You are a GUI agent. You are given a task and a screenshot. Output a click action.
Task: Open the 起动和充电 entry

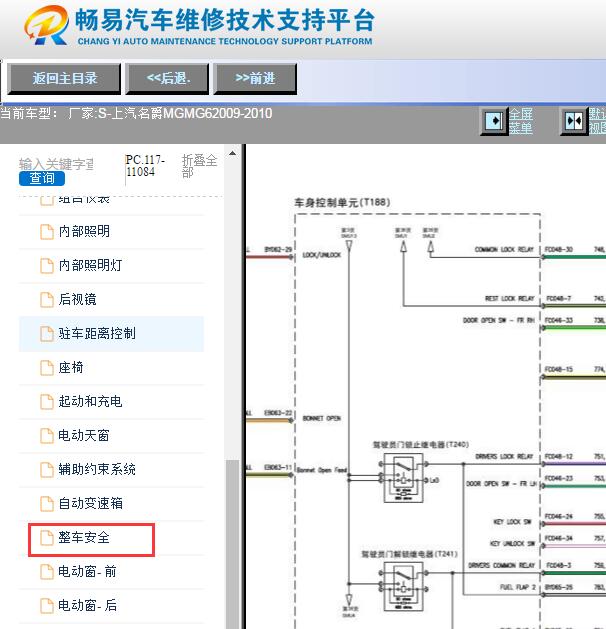coord(90,402)
